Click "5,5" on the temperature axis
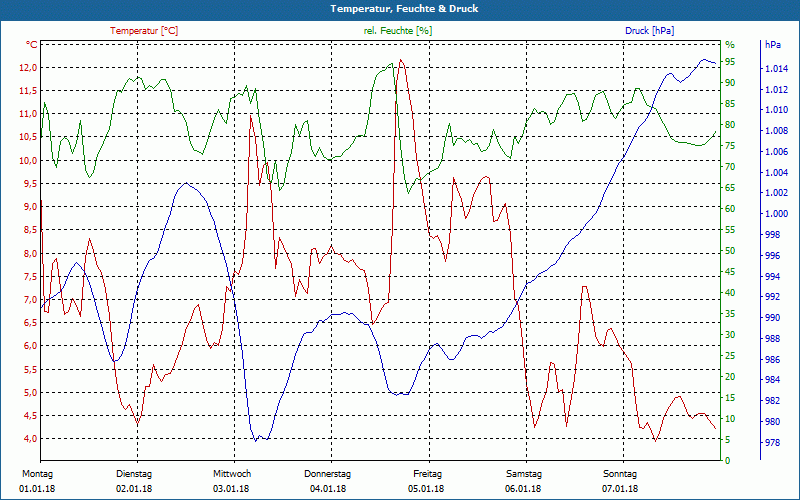Screen dimensions: 800x500 tap(30, 369)
